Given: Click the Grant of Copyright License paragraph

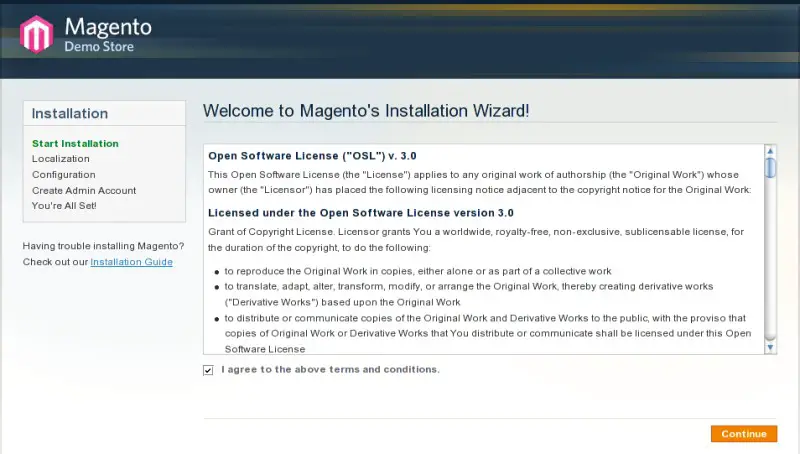Looking at the screenshot, I should pyautogui.click(x=476, y=240).
